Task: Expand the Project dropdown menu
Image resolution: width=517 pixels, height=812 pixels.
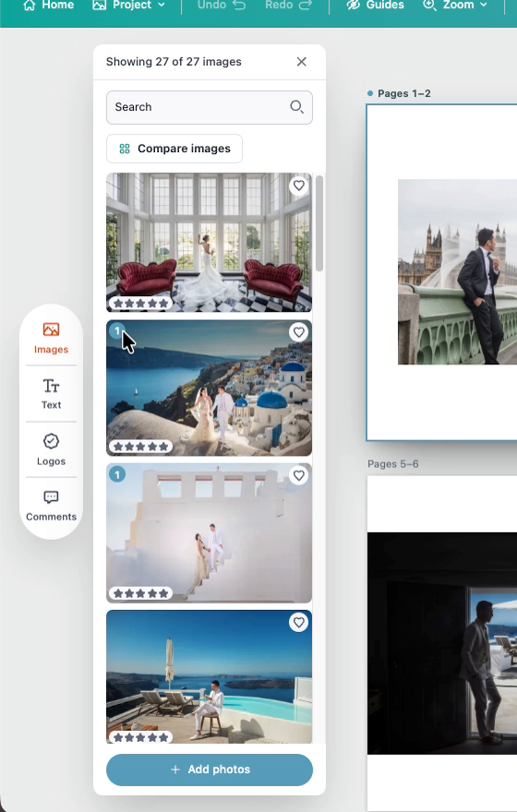Action: click(x=128, y=6)
